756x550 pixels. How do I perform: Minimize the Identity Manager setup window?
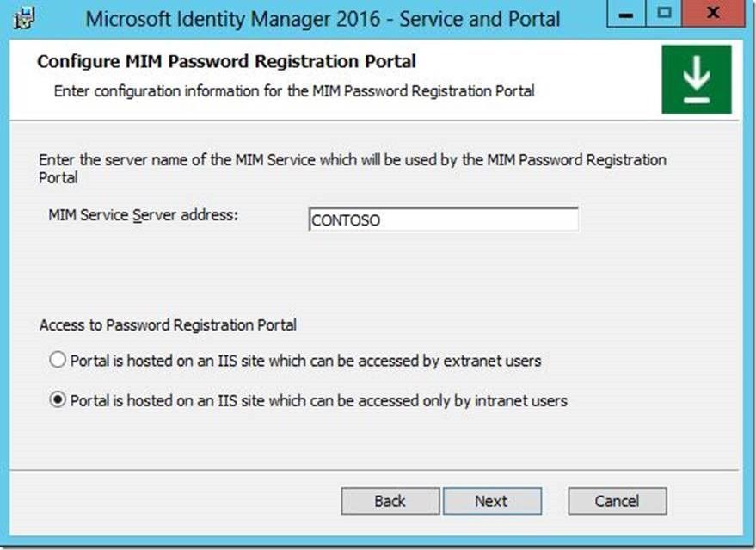point(626,14)
